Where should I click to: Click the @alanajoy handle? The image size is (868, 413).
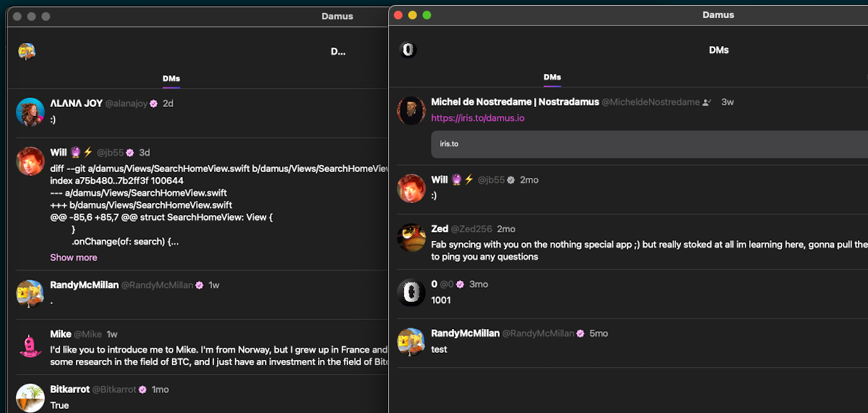coord(127,103)
